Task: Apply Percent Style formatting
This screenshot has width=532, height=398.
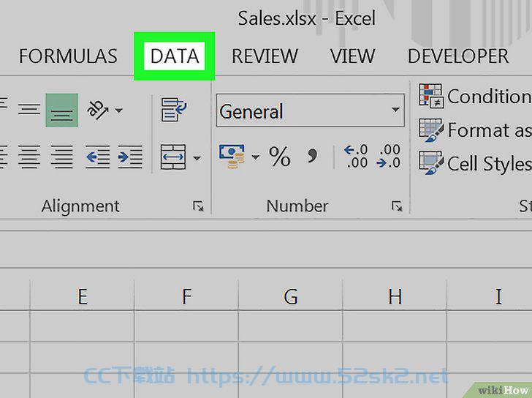Action: point(280,157)
